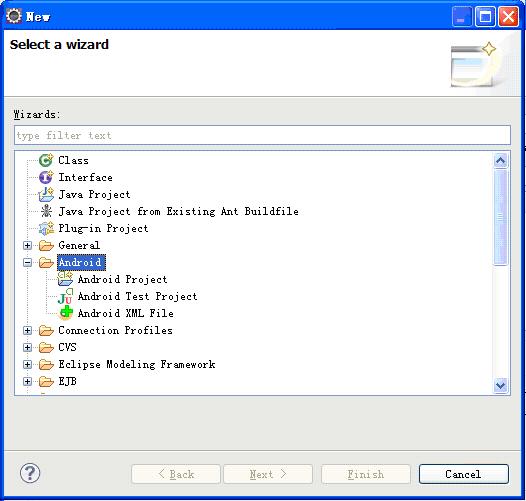Click the Android Project wizard icon
Image resolution: width=526 pixels, height=501 pixels.
point(65,279)
